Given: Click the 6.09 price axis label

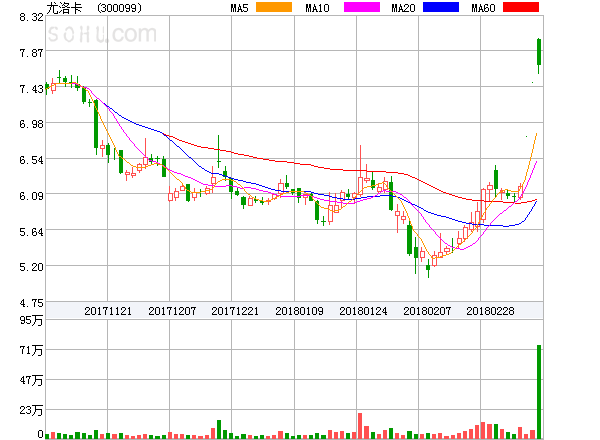Looking at the screenshot, I should [31, 196].
